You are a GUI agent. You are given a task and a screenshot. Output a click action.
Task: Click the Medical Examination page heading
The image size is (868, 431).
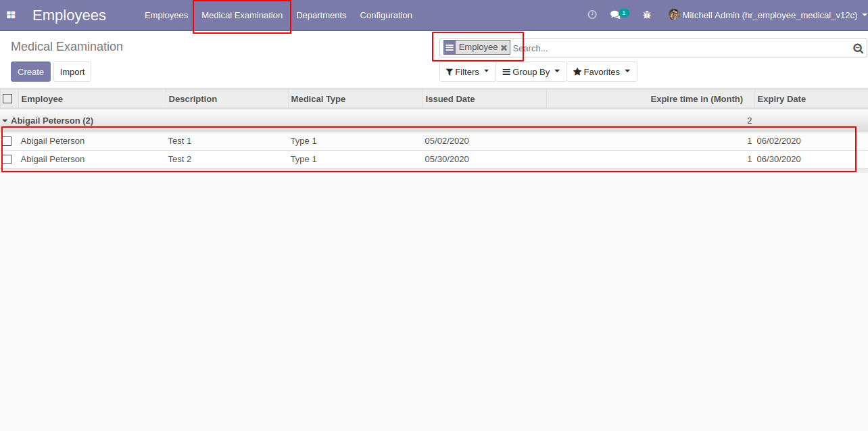(67, 47)
